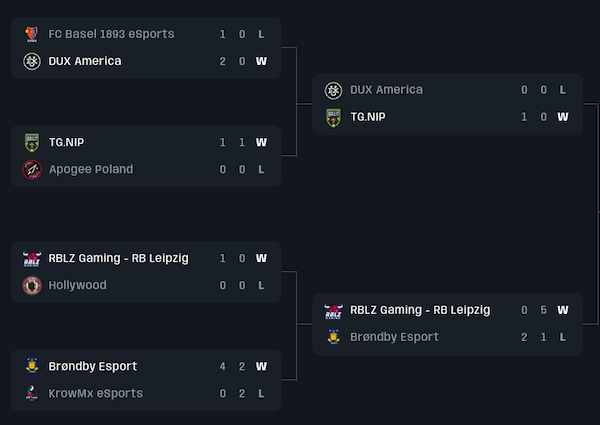Click the L badge next to Apogee Poland
Image resolution: width=600 pixels, height=425 pixels.
click(x=261, y=169)
